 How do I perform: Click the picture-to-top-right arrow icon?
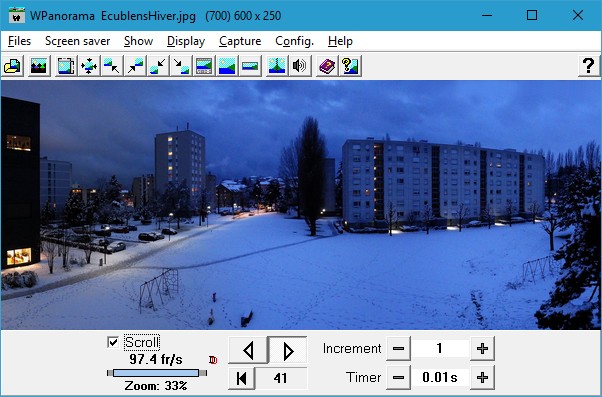[x=135, y=66]
